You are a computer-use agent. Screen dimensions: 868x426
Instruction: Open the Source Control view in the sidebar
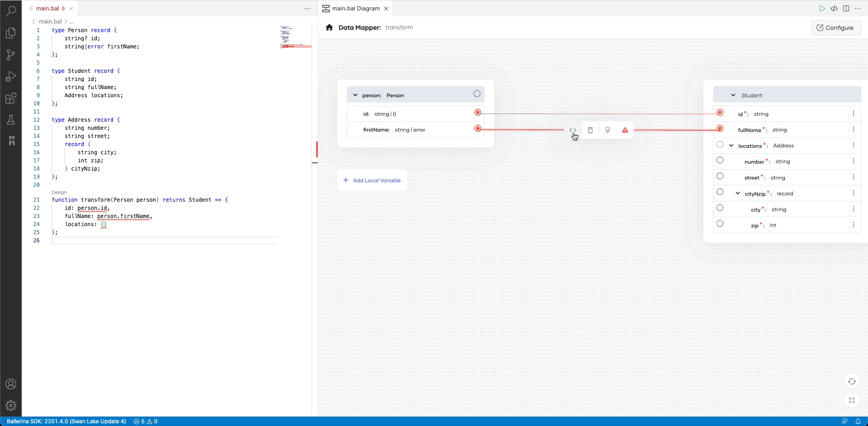point(11,55)
